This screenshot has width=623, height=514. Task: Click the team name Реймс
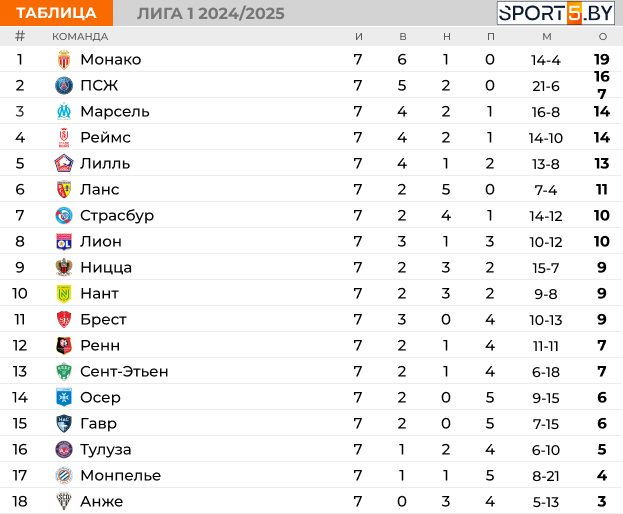coord(105,138)
